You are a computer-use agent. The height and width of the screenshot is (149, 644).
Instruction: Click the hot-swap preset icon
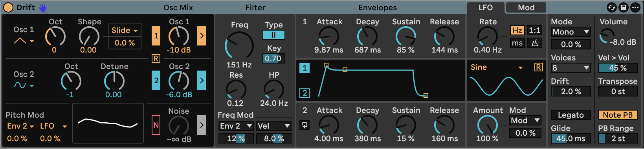point(612,7)
